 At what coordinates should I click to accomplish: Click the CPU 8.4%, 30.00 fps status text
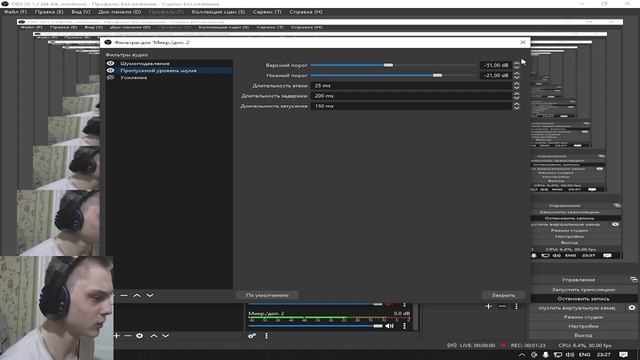584,345
